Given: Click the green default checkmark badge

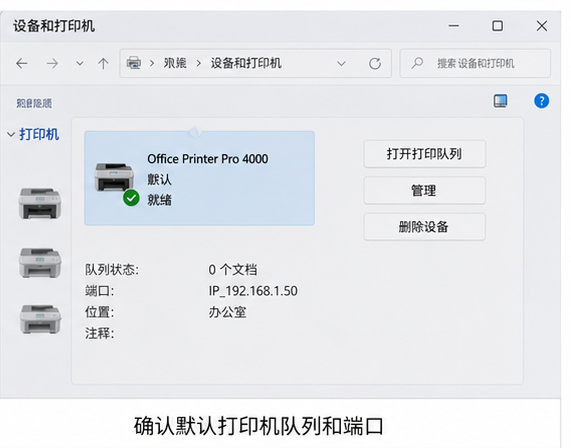Looking at the screenshot, I should [x=131, y=198].
